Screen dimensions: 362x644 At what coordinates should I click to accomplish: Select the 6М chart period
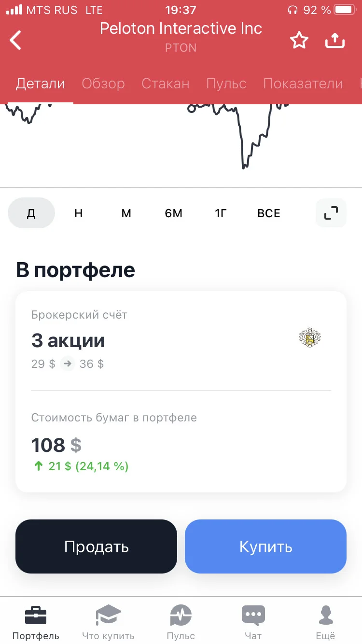pos(174,213)
